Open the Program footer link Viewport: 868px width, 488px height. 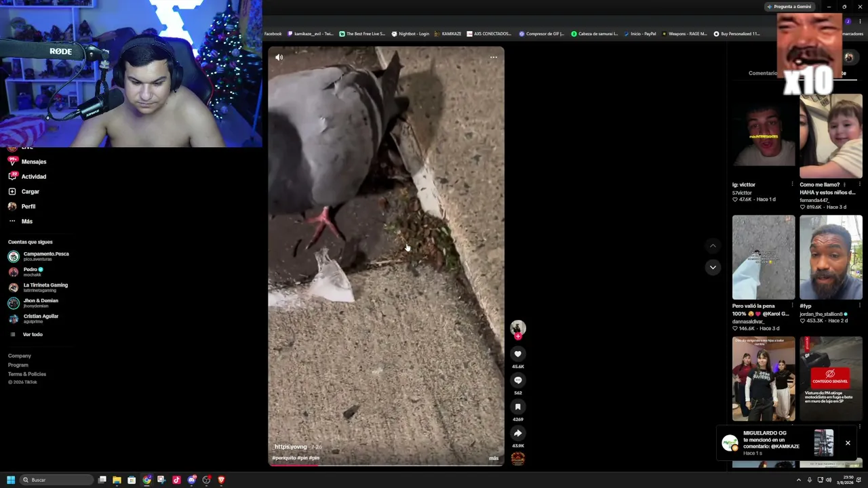click(18, 365)
